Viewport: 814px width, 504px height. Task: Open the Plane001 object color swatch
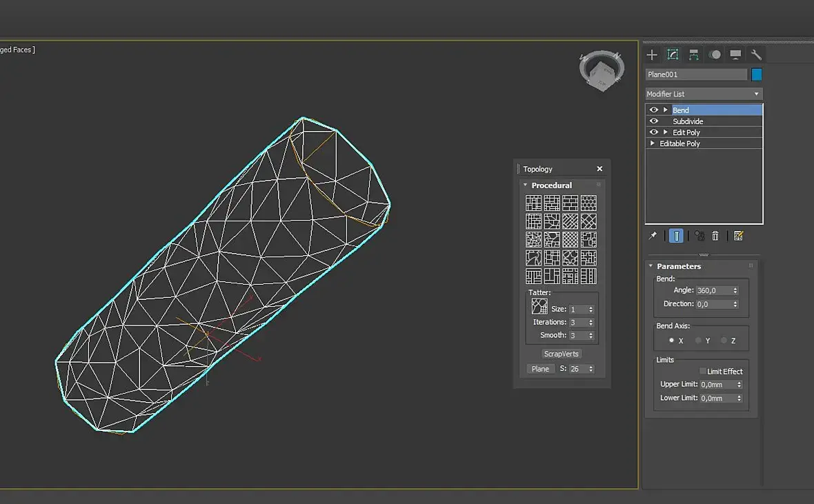point(757,74)
